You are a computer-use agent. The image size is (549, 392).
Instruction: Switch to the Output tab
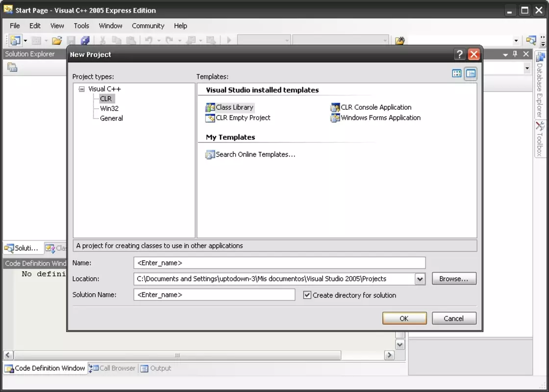156,368
